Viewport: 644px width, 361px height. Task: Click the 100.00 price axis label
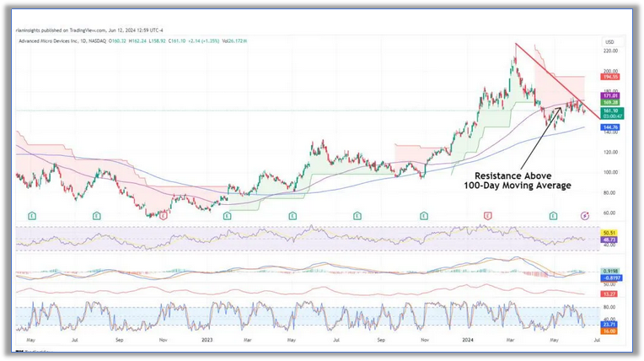coord(610,172)
